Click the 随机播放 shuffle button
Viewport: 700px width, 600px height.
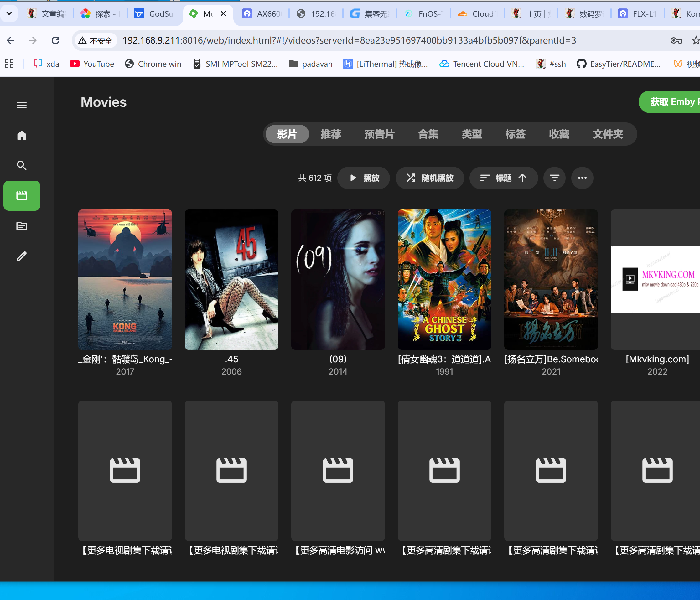coord(429,178)
